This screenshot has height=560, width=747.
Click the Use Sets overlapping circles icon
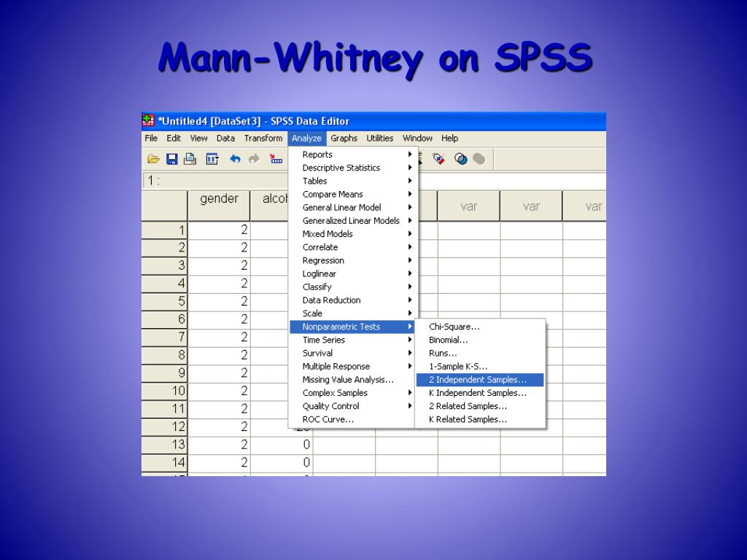point(461,159)
